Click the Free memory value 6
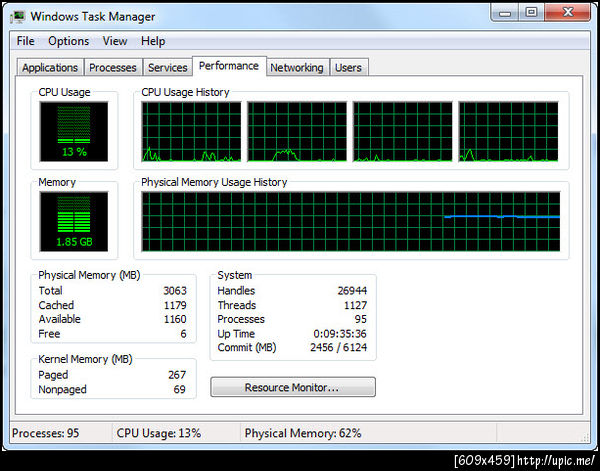The image size is (600, 471). tap(183, 334)
